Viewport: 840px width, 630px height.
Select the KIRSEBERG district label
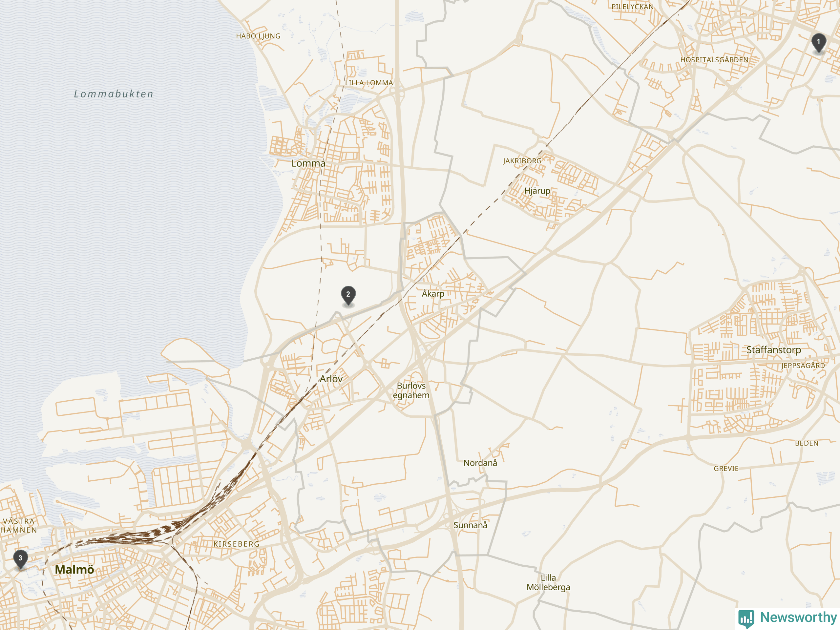(x=237, y=544)
